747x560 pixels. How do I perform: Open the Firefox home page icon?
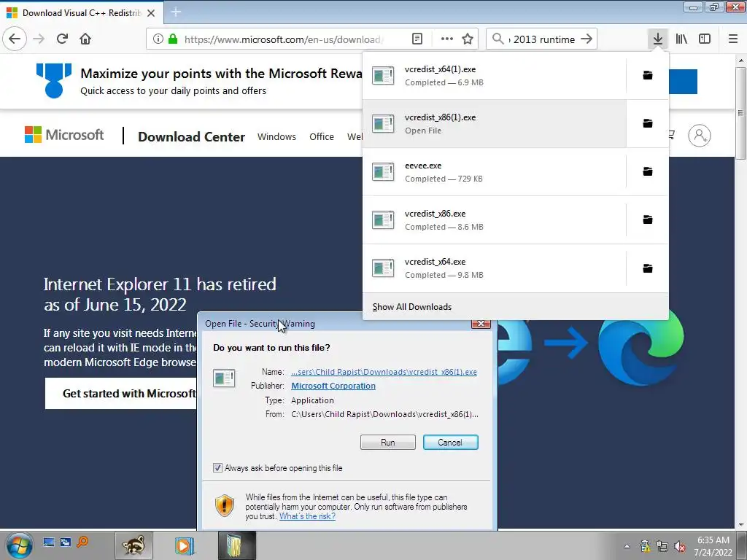(85, 39)
